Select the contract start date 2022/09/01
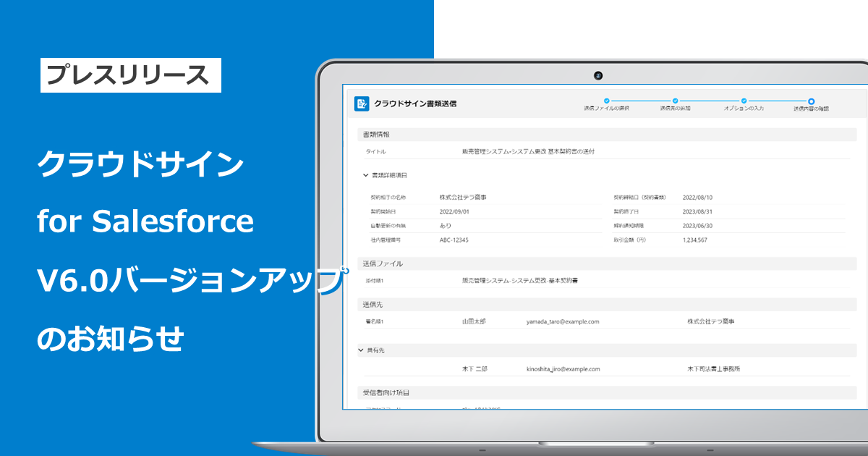 tap(454, 211)
